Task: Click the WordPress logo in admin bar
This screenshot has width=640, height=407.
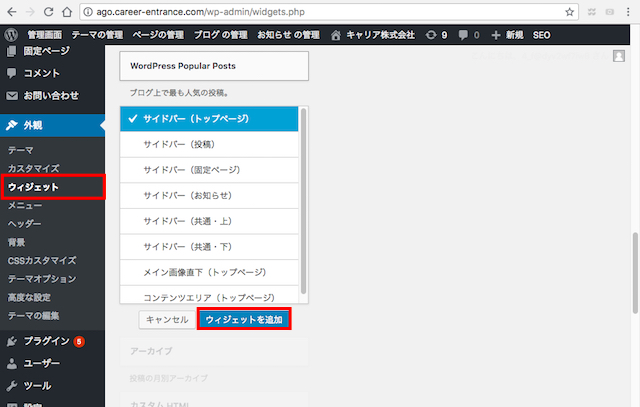Action: [x=11, y=34]
